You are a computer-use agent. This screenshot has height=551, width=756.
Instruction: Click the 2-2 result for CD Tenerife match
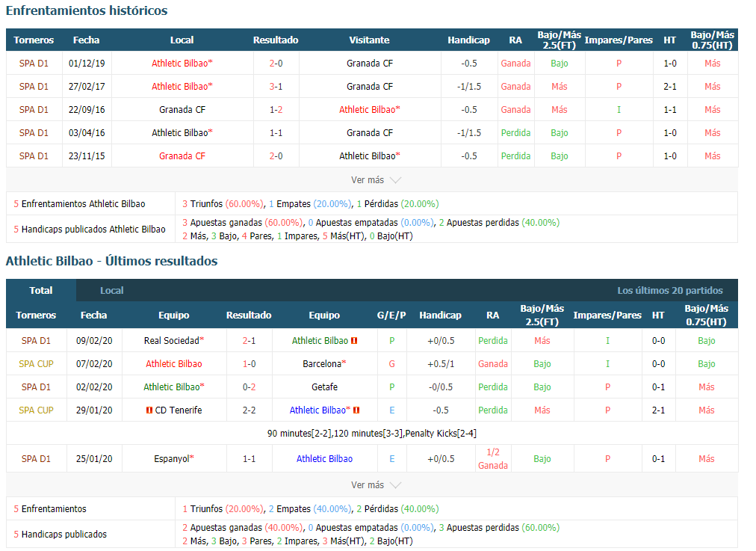249,410
